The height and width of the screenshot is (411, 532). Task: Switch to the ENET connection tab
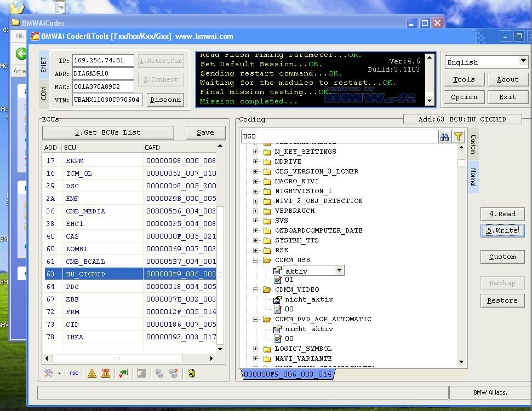pyautogui.click(x=44, y=65)
